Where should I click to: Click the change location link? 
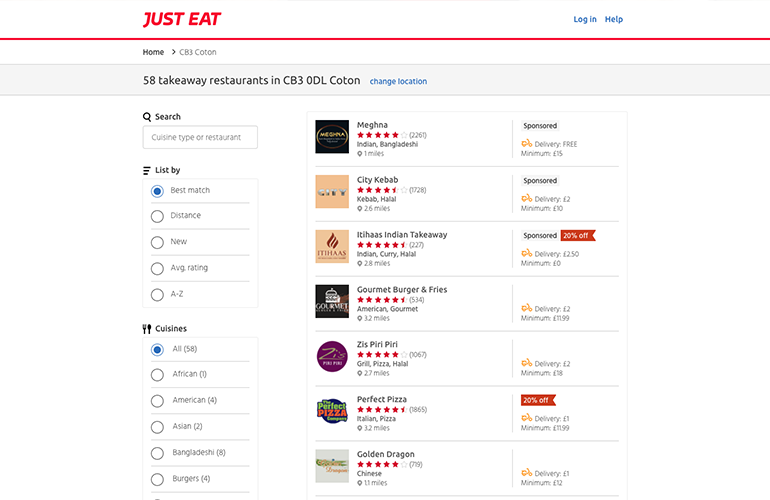click(x=398, y=82)
